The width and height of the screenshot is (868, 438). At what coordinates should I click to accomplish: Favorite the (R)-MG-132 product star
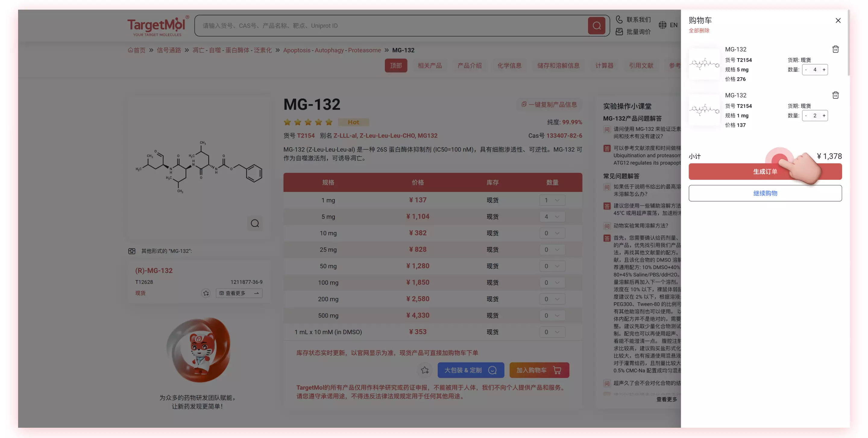click(x=206, y=293)
